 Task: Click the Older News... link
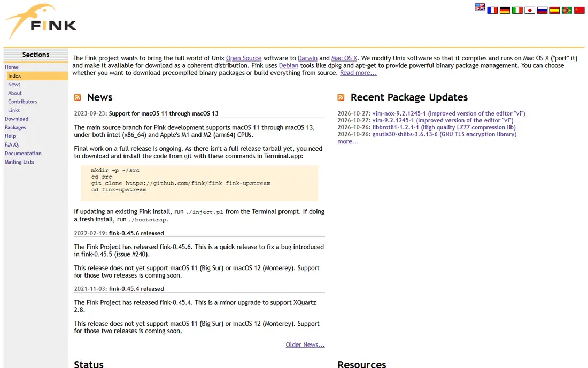coord(305,345)
